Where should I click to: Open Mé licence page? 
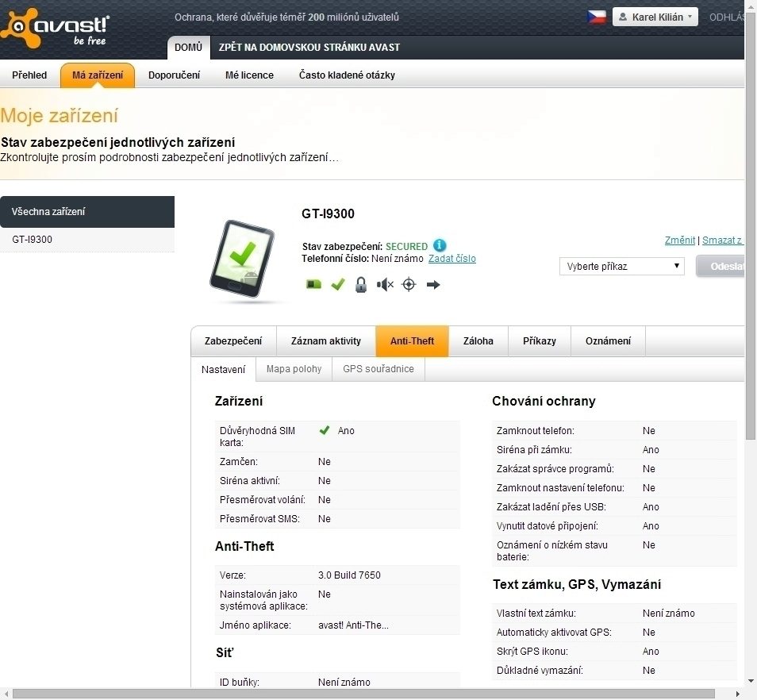point(249,75)
